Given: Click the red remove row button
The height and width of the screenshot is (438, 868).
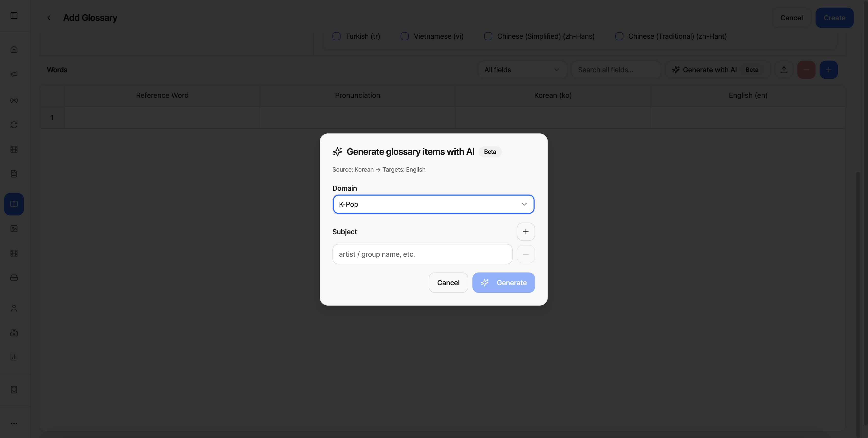Looking at the screenshot, I should [806, 70].
